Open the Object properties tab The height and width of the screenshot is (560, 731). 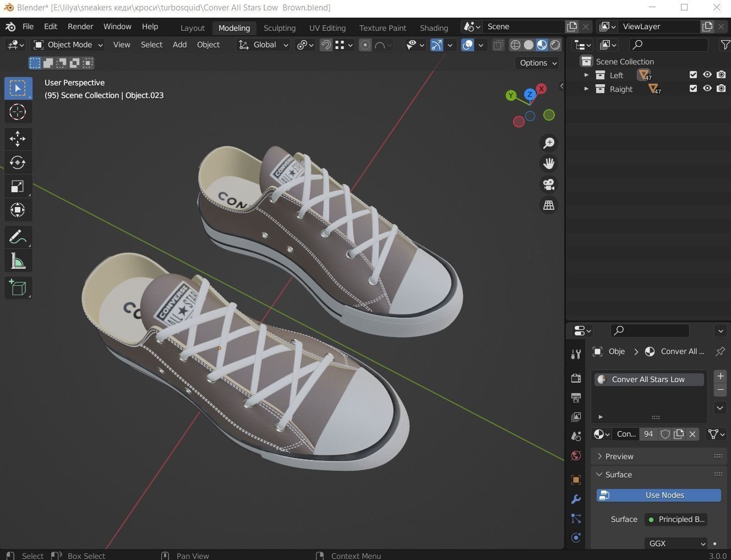[x=576, y=480]
